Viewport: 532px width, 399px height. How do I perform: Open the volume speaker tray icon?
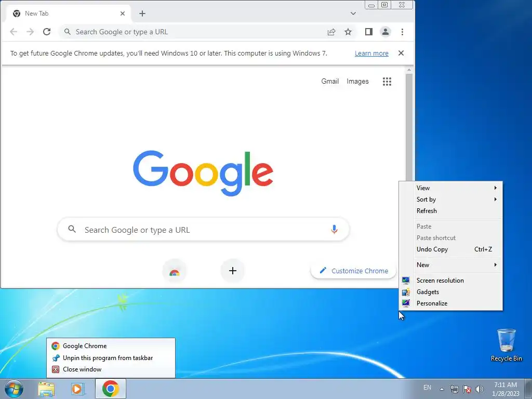coord(479,389)
